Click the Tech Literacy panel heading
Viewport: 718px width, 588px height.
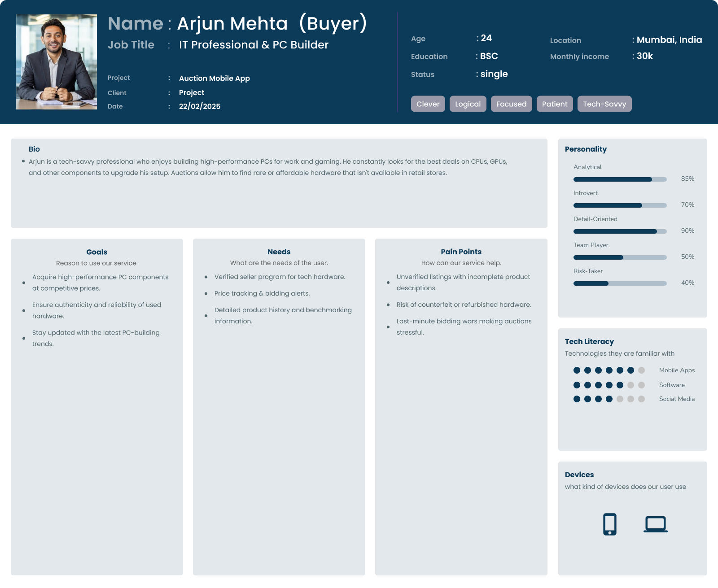[x=589, y=341]
